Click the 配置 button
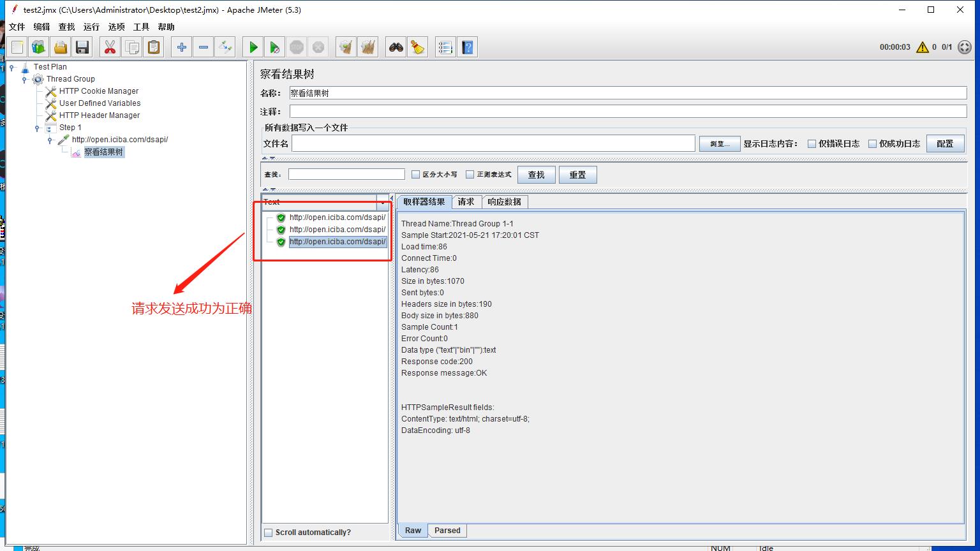Viewport: 980px width, 551px height. (x=945, y=143)
